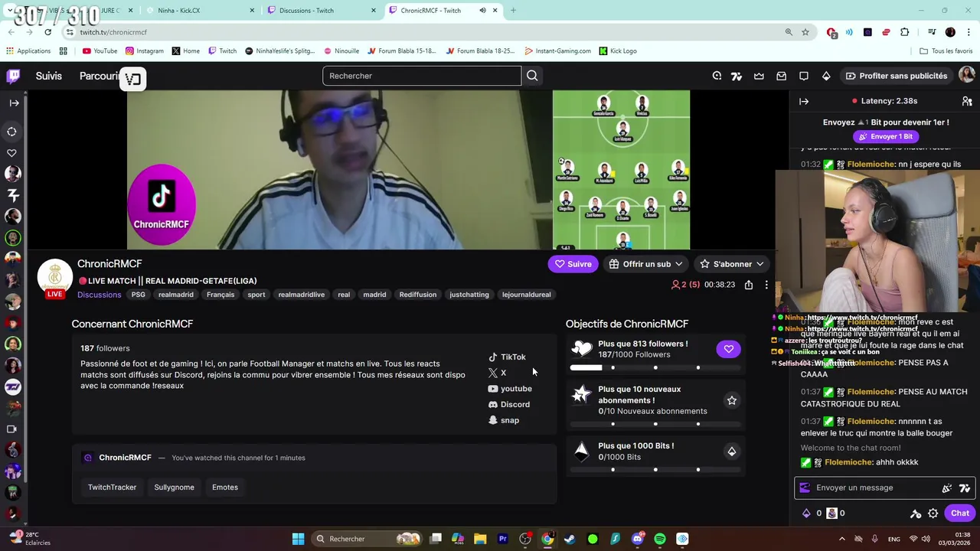Send message with Chat button

[x=960, y=514]
